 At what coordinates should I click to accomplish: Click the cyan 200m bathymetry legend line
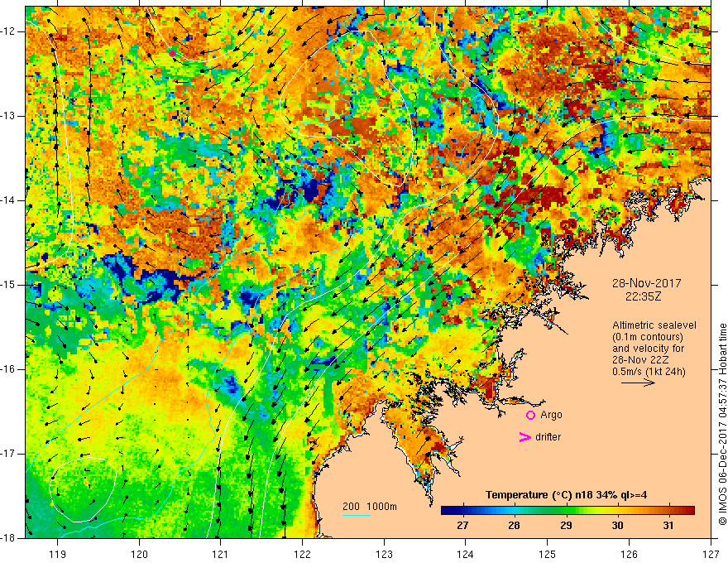(356, 515)
